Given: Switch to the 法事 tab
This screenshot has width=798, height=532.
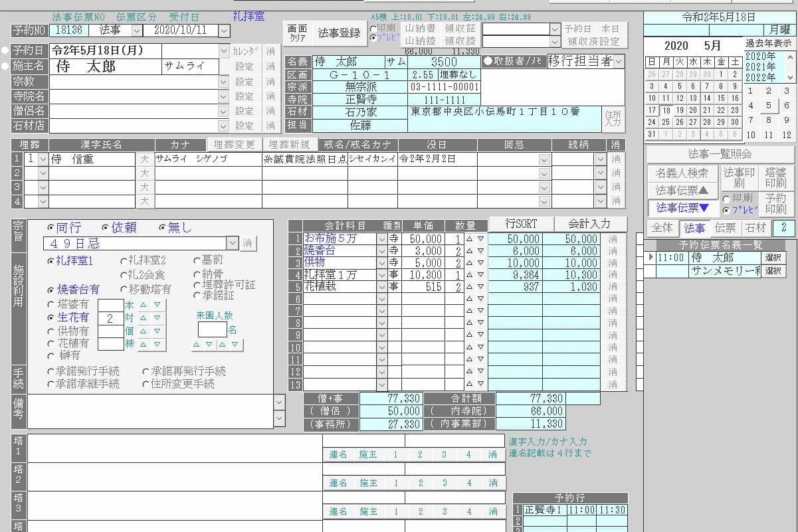Looking at the screenshot, I should pyautogui.click(x=694, y=228).
